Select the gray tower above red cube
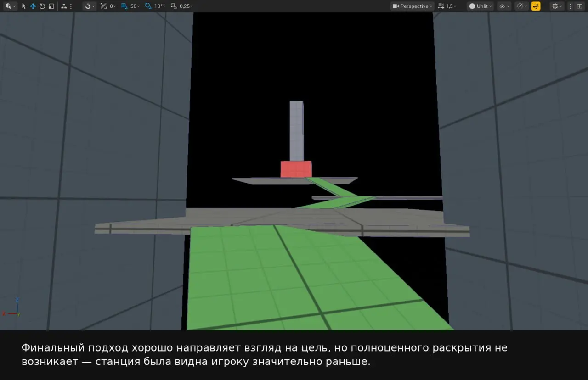Image resolution: width=588 pixels, height=380 pixels. (296, 131)
